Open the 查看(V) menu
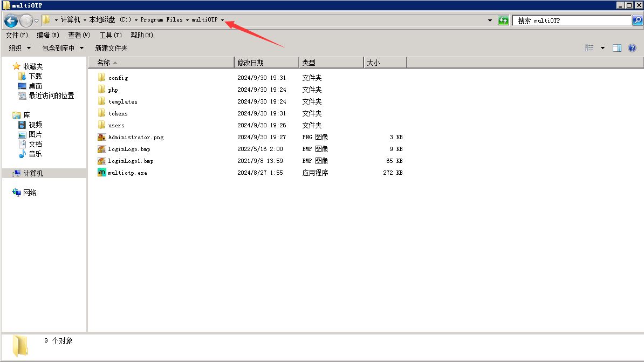 (79, 36)
